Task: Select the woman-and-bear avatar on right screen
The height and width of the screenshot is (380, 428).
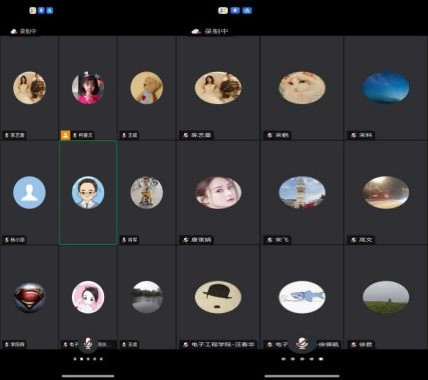Action: tap(218, 88)
